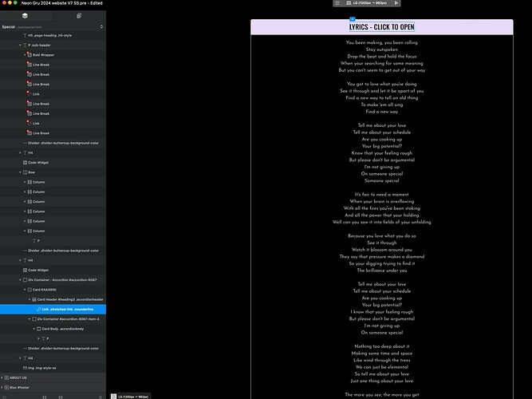Image resolution: width=532 pixels, height=399 pixels.
Task: Click lyric 'Someone special' line
Action: 382,180
